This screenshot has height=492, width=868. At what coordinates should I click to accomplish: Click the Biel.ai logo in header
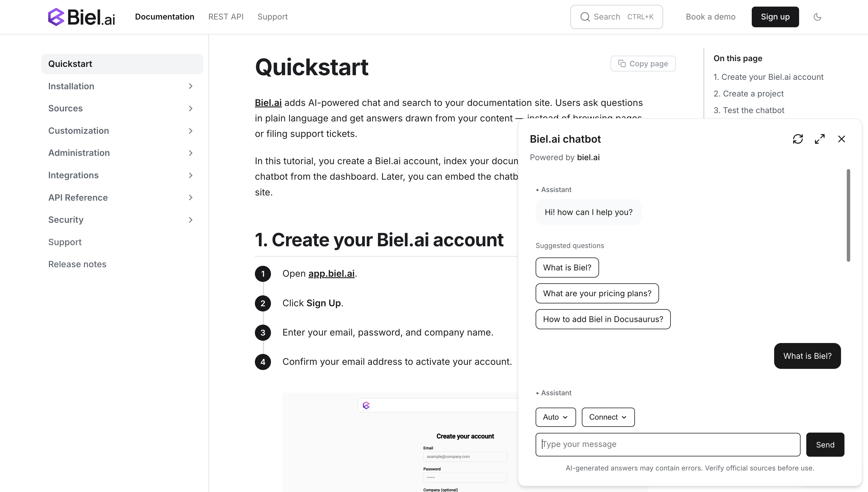pos(82,17)
